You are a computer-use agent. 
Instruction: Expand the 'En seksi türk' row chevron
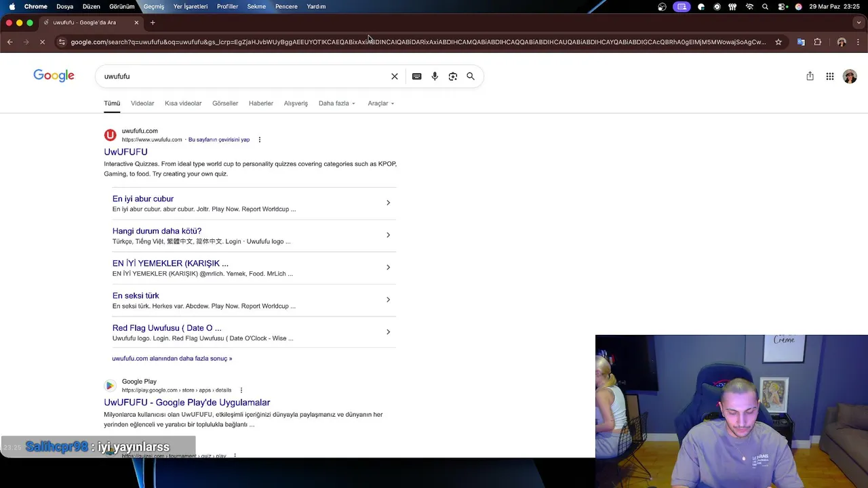(x=388, y=300)
